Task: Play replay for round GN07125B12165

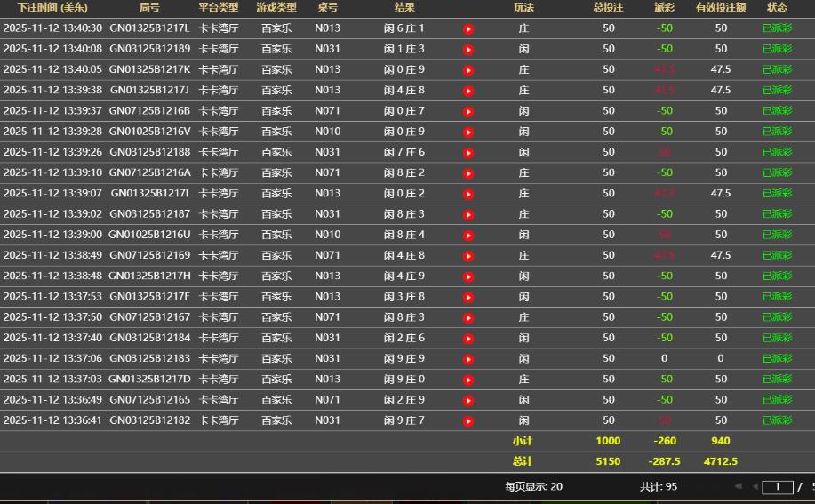Action: click(468, 400)
